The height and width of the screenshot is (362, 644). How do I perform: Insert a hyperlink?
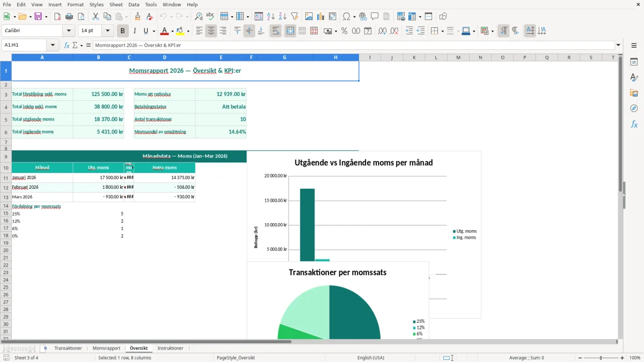[363, 17]
